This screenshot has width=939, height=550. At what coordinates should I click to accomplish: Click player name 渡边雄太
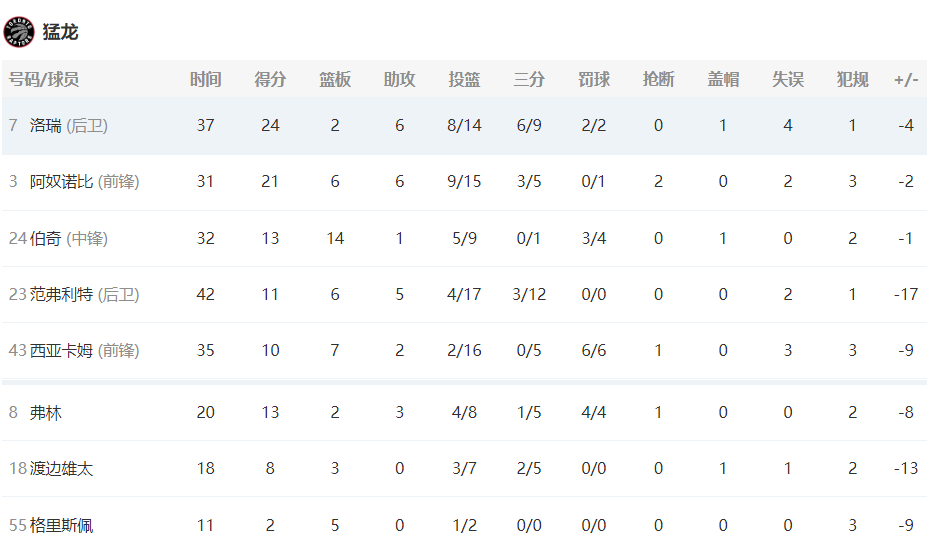coord(62,469)
